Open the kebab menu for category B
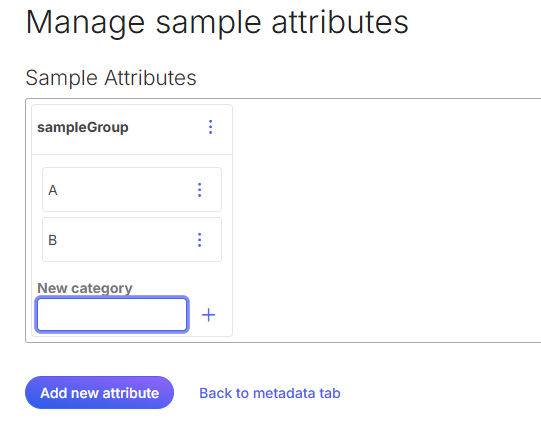 coord(199,240)
